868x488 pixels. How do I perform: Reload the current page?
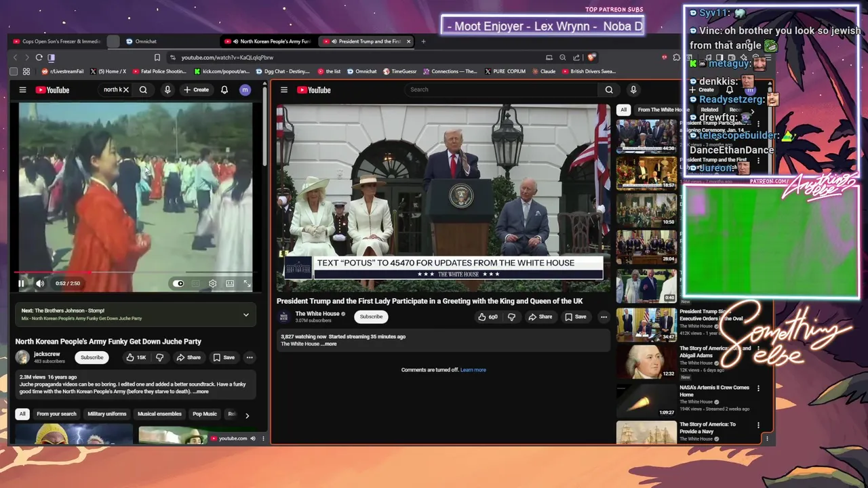tap(39, 58)
